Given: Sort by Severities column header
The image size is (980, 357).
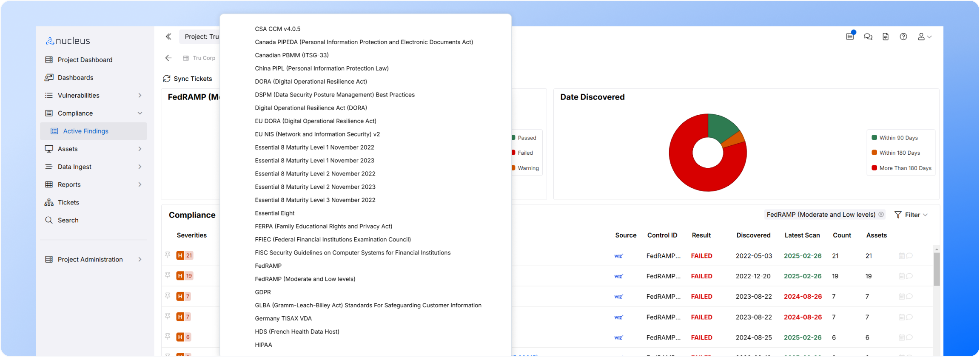Looking at the screenshot, I should click(192, 235).
